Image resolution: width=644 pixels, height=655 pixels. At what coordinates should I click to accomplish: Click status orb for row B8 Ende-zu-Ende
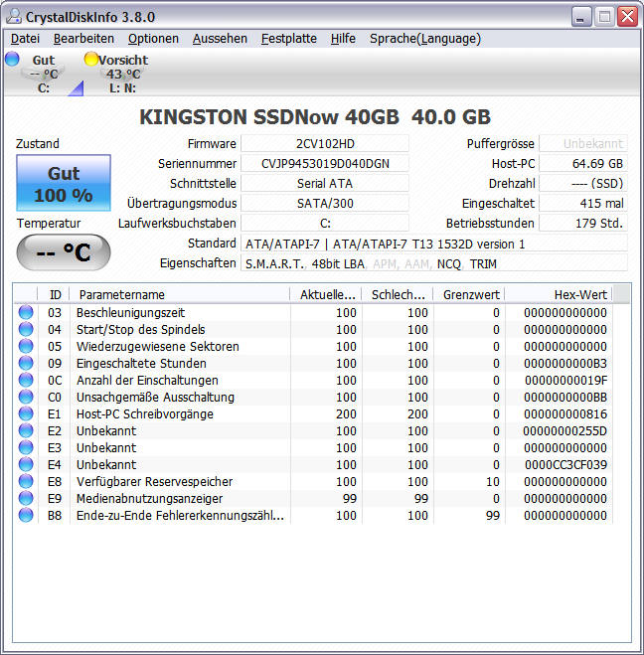pos(26,515)
